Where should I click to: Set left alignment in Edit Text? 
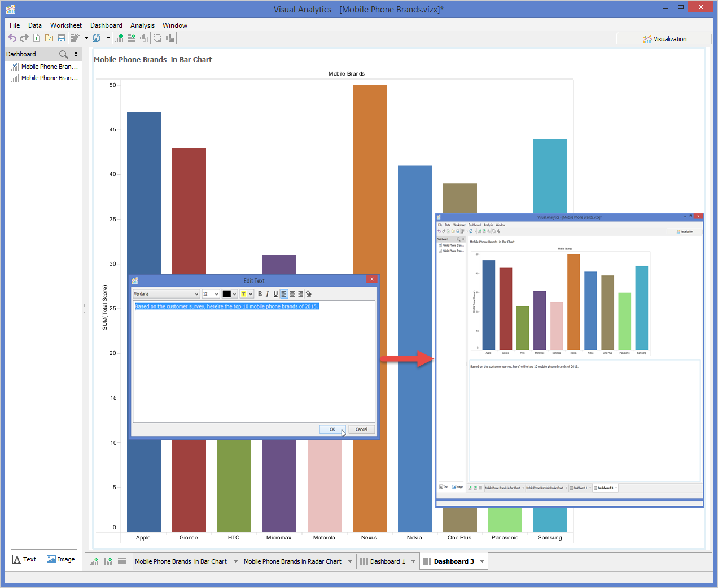tap(284, 294)
